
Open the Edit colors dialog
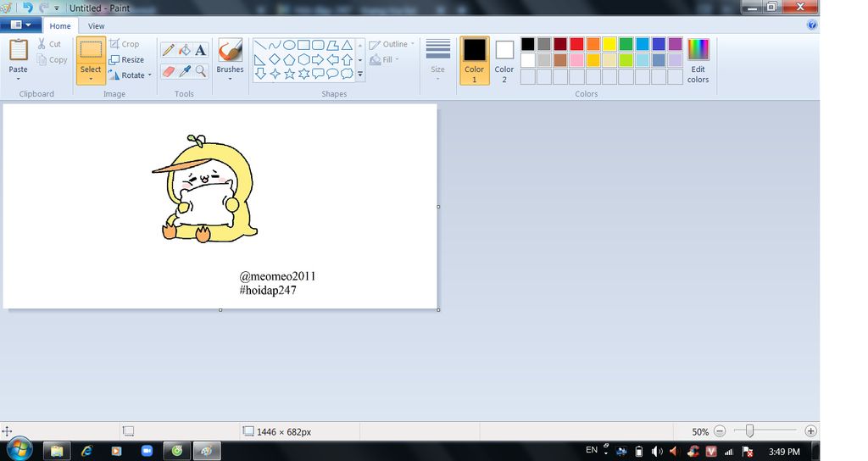(698, 61)
